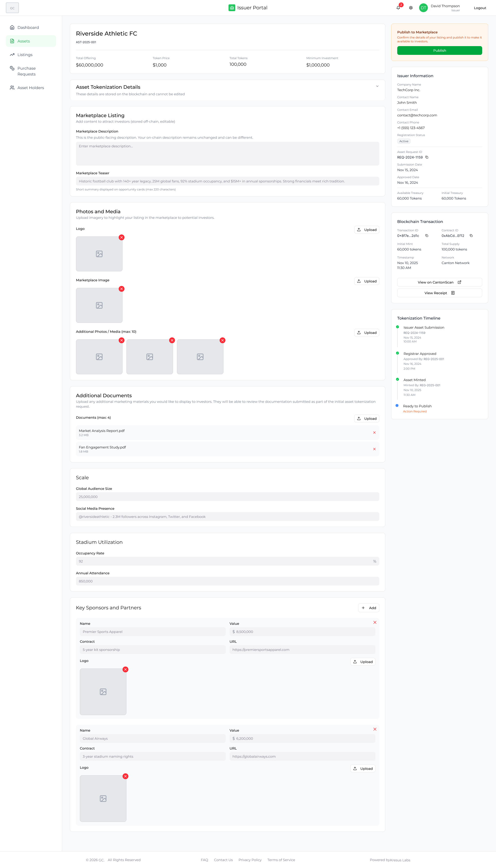Expand the Asset Tokenization Details section
The width and height of the screenshot is (496, 868).
[x=377, y=86]
